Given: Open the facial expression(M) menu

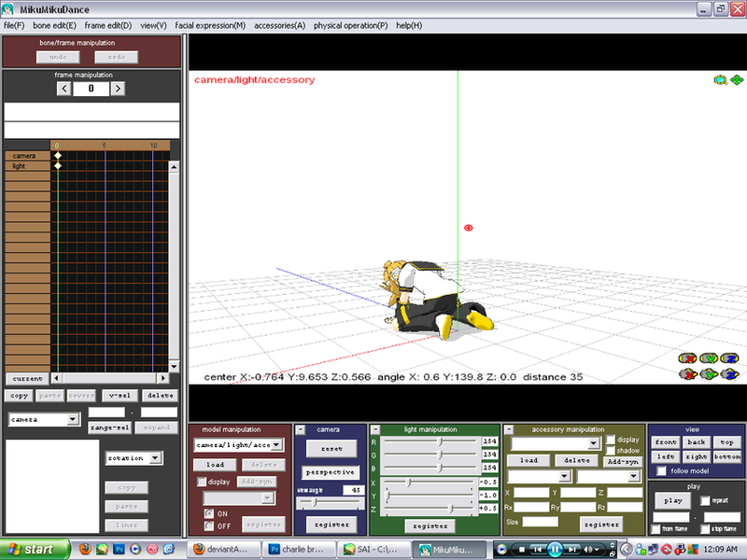Looking at the screenshot, I should (x=210, y=26).
